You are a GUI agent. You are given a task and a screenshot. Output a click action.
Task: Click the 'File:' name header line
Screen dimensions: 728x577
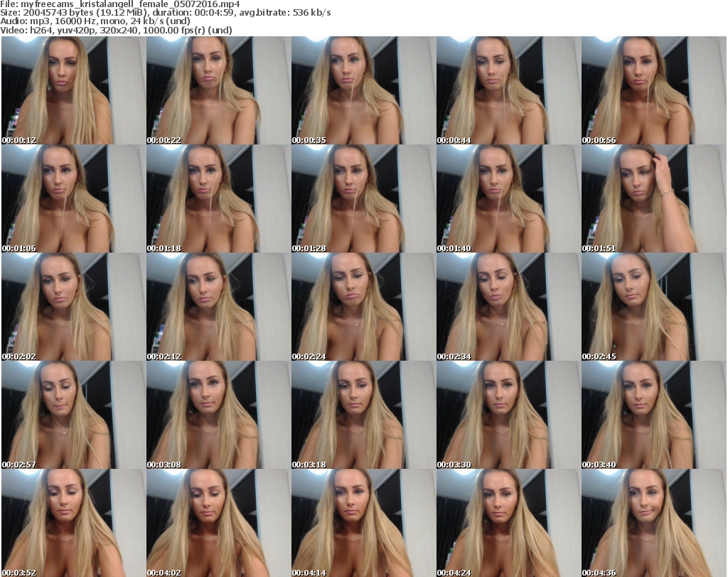[119, 4]
